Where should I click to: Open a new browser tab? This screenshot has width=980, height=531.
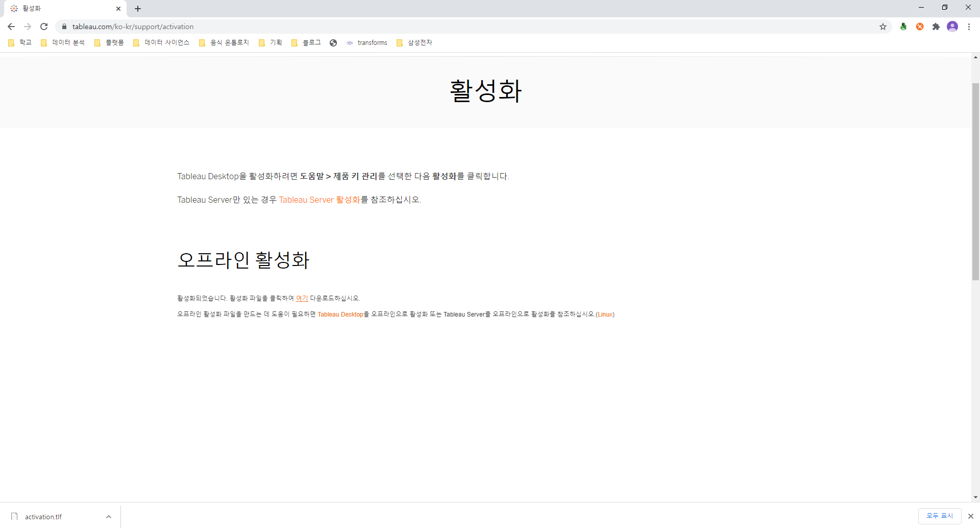point(138,9)
